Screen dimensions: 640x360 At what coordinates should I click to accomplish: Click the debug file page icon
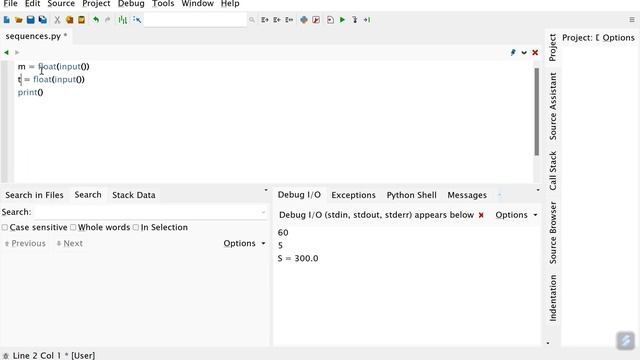[x=330, y=20]
